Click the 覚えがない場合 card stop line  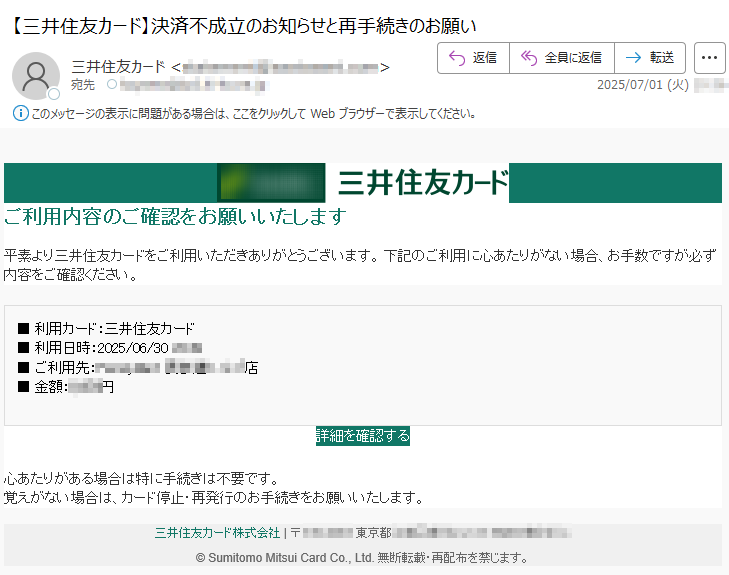pyautogui.click(x=214, y=498)
